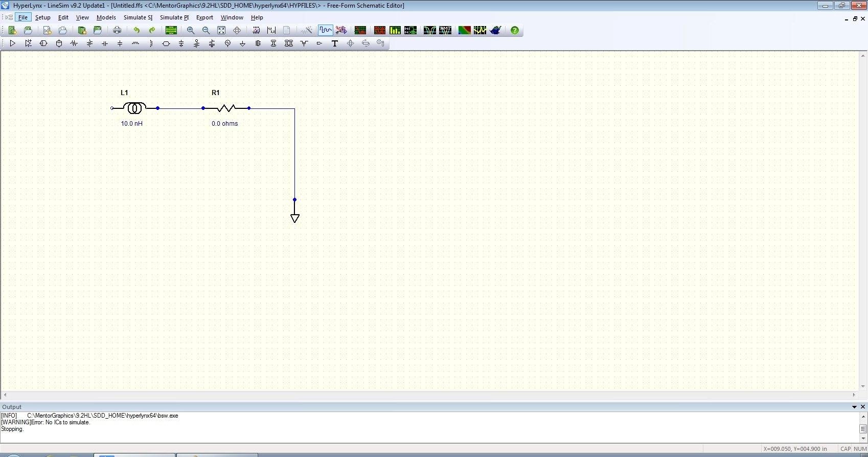This screenshot has width=868, height=457.
Task: Click the Zoom in magnifier
Action: [191, 30]
